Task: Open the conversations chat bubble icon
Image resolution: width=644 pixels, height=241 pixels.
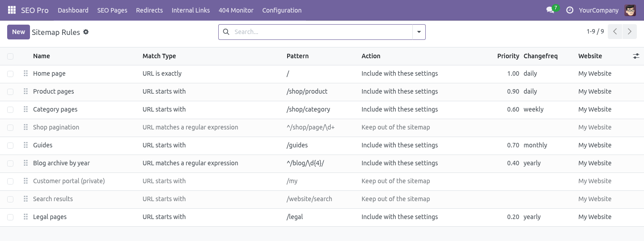Action: click(550, 10)
